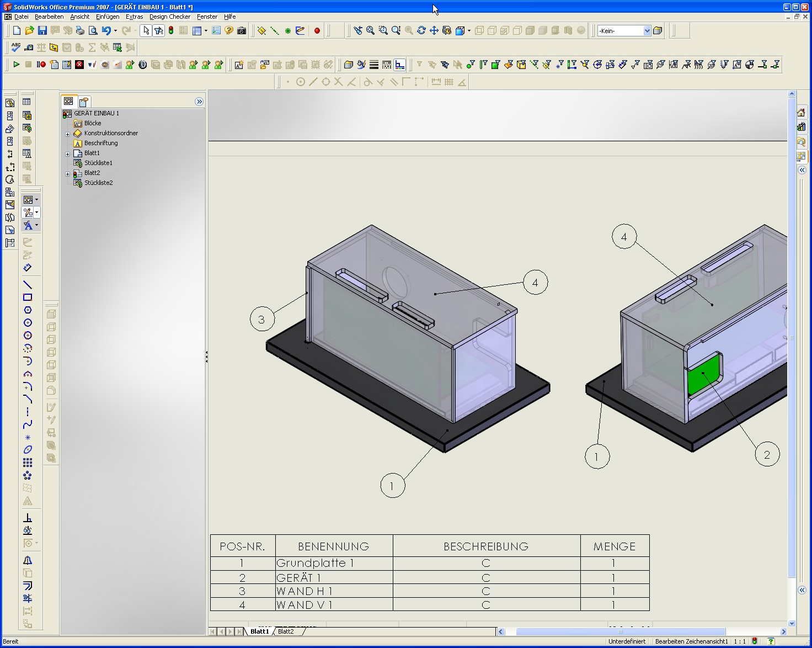Expand the Blatt2 tree node
Image resolution: width=812 pixels, height=648 pixels.
pos(68,173)
